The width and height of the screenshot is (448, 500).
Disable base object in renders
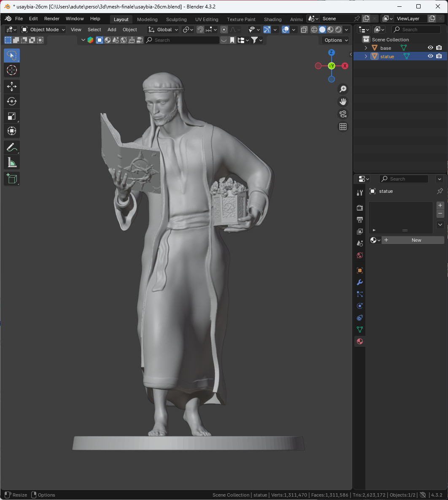coord(439,48)
